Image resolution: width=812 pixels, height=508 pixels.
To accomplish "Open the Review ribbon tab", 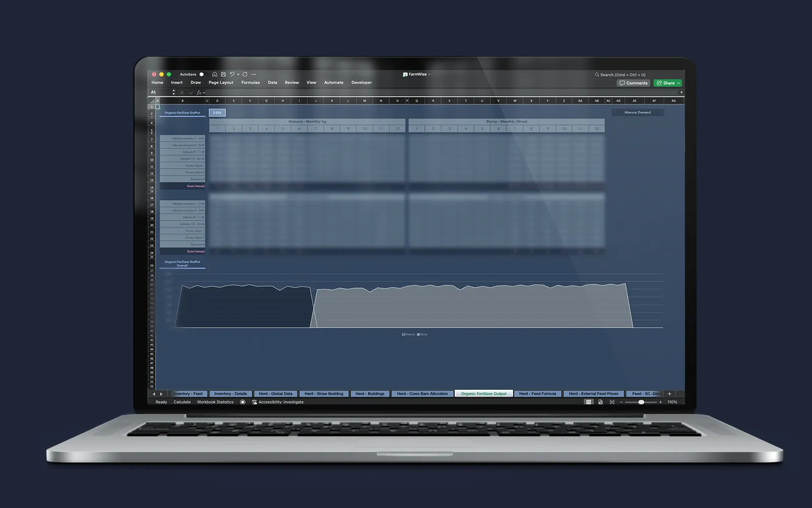I will (292, 82).
